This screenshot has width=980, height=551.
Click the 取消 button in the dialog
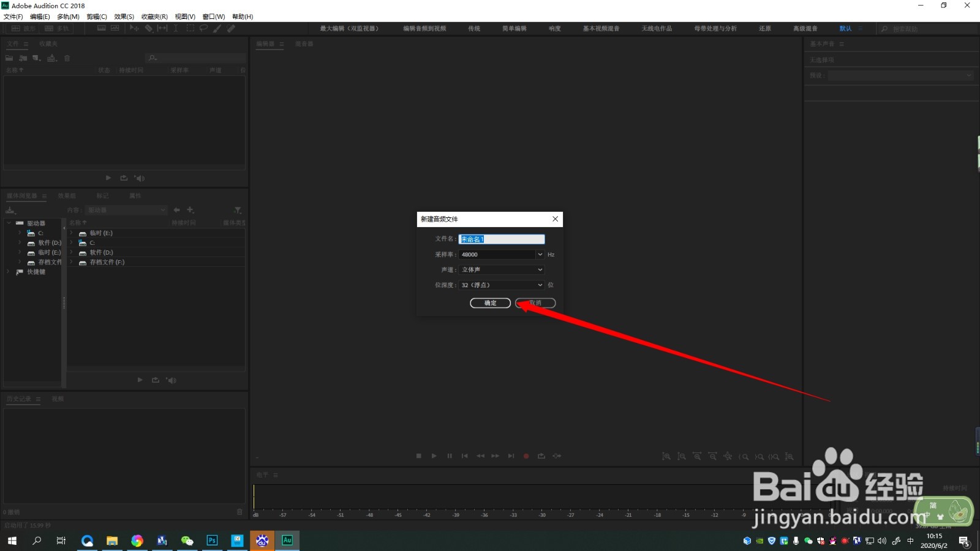click(535, 303)
